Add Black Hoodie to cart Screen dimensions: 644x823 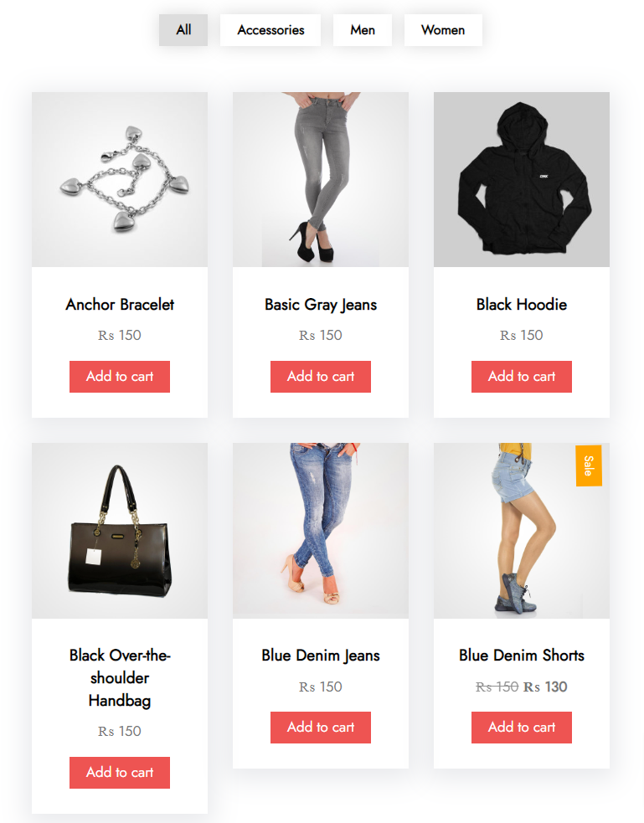pos(522,376)
